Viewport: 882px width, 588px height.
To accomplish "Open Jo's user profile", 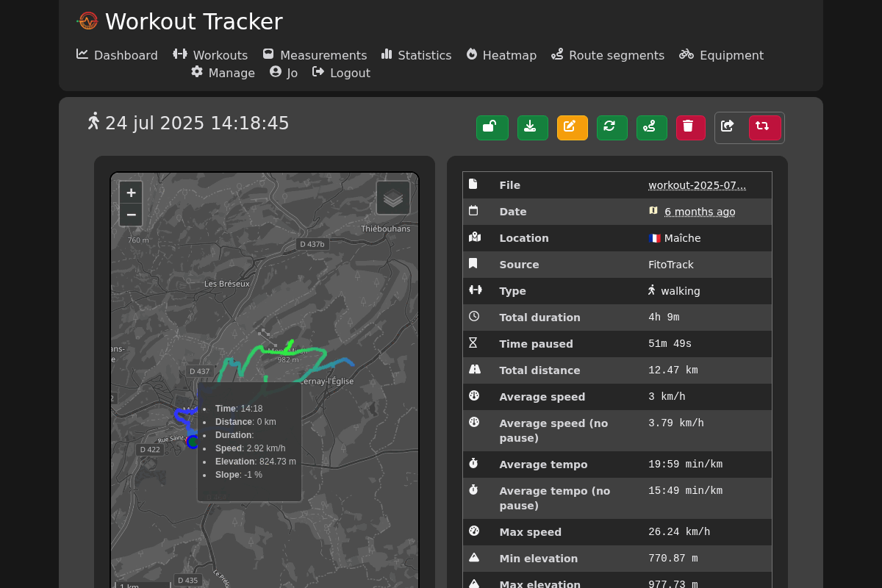I will (x=284, y=73).
